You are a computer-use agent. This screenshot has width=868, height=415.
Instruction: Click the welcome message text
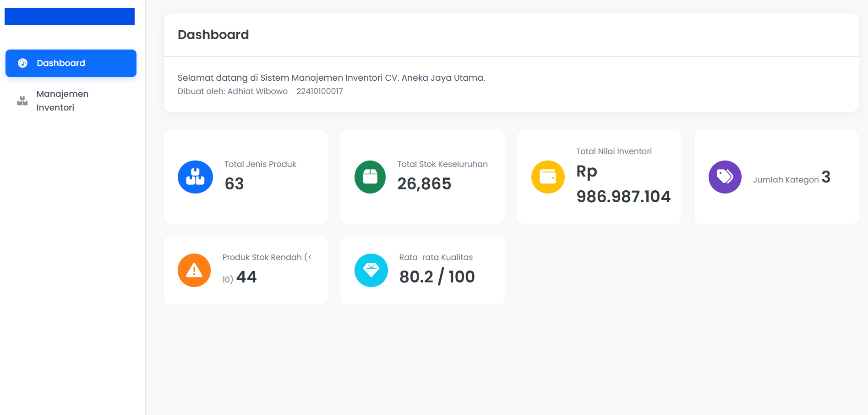pos(331,77)
